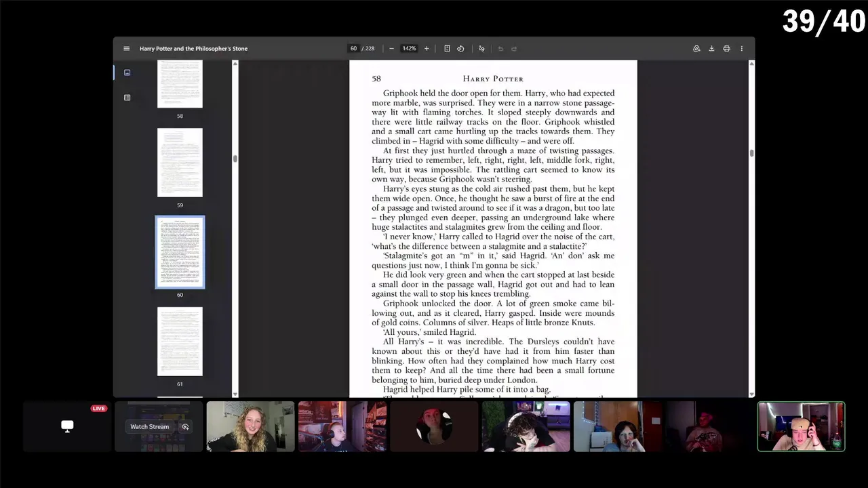Click the paragraph starting 'Griphook unlocked the door'
The image size is (868, 488).
tap(493, 313)
